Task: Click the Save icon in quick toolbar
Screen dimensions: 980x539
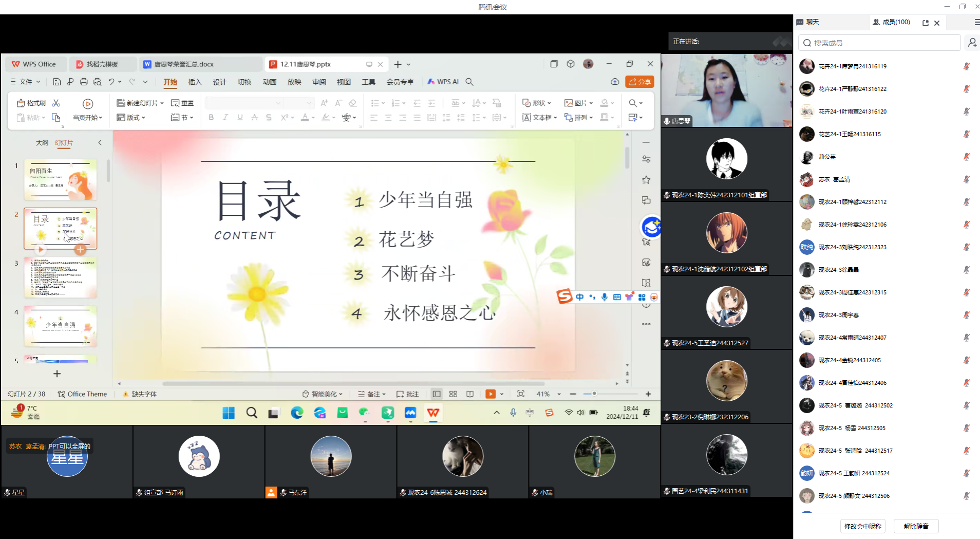Action: (57, 82)
